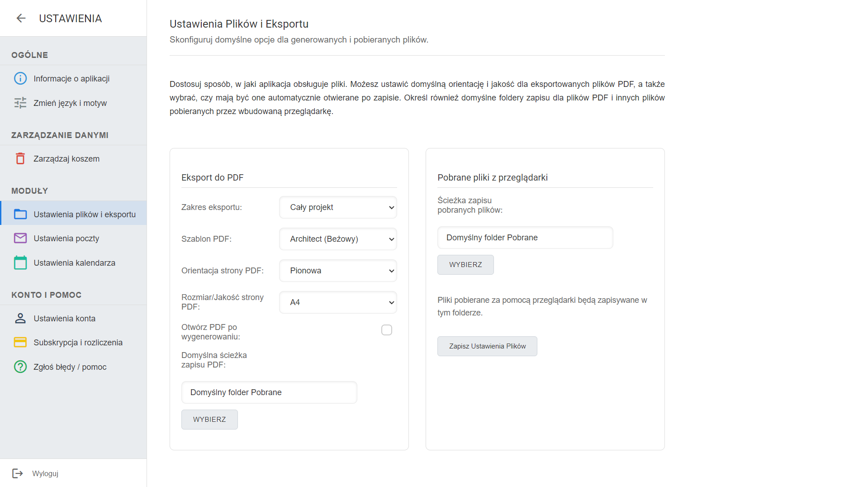This screenshot has height=487, width=868.
Task: Expand the Rozmiar/Jakość strony PDF dropdown
Action: coord(338,302)
